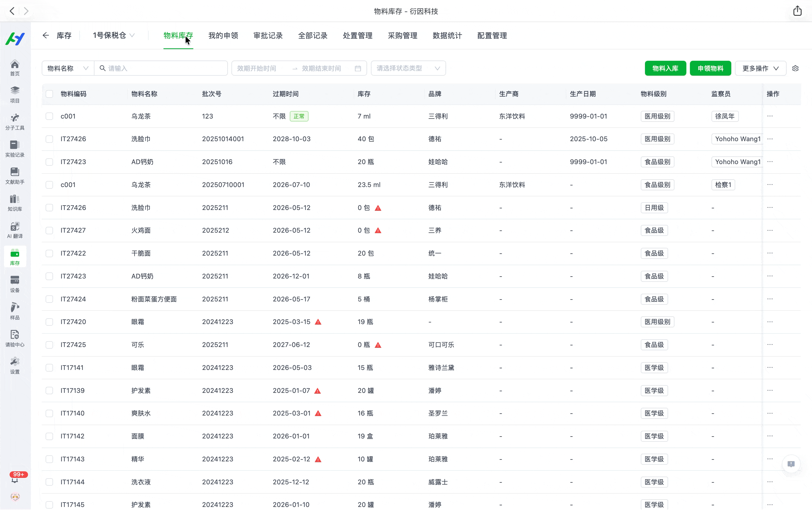Select the checkbox for row IT27426 洗脸巾
The width and height of the screenshot is (812, 510).
tap(49, 139)
